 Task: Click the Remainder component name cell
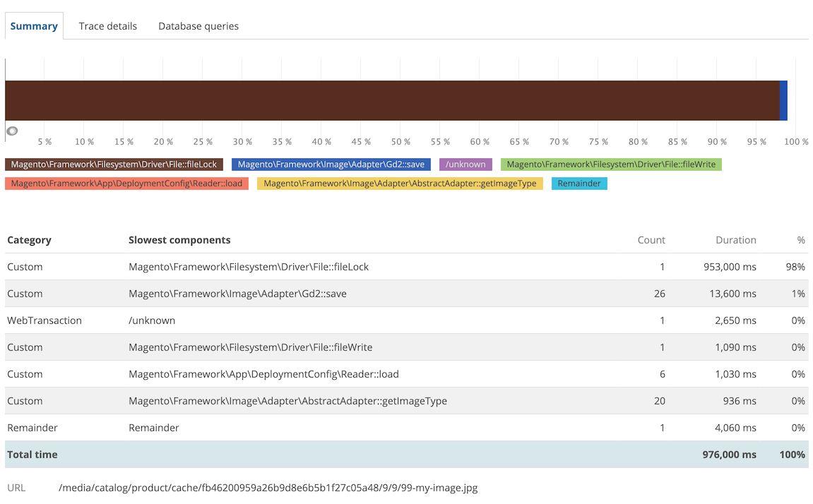pyautogui.click(x=153, y=428)
